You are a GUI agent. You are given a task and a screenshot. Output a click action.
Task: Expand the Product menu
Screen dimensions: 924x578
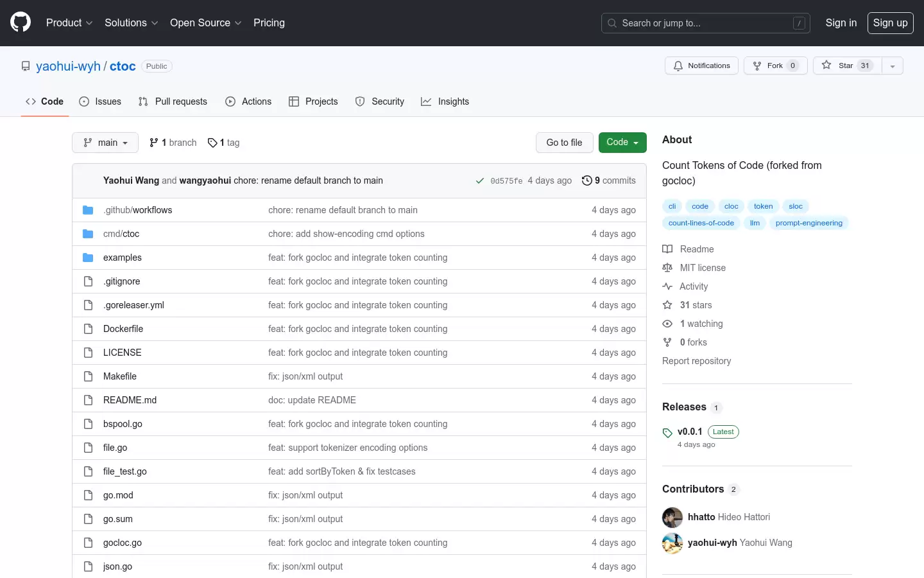click(69, 22)
